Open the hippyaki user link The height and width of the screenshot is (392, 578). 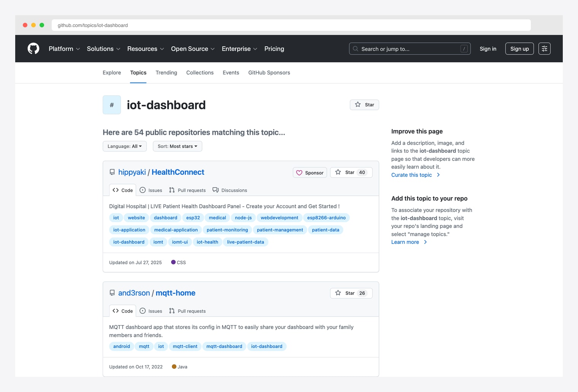pyautogui.click(x=132, y=172)
